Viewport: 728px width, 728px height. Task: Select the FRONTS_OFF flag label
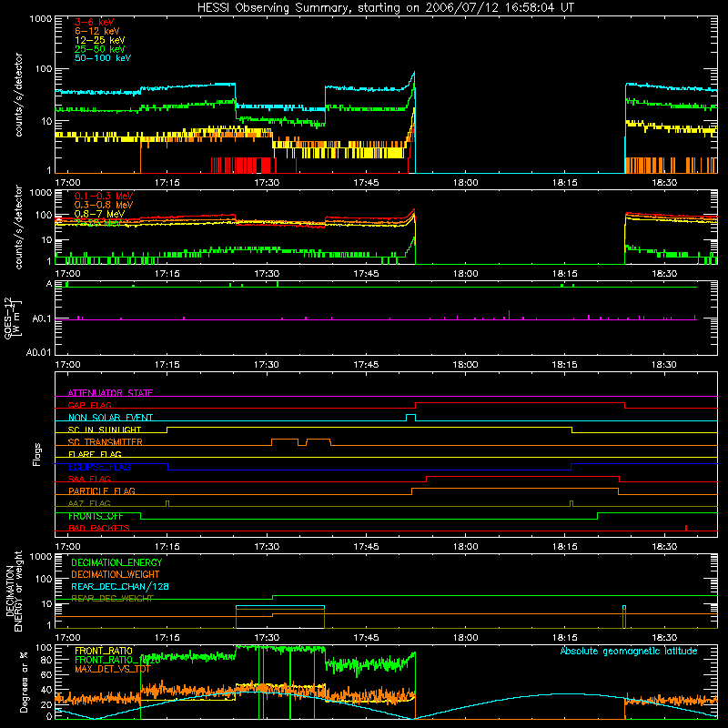coord(96,516)
